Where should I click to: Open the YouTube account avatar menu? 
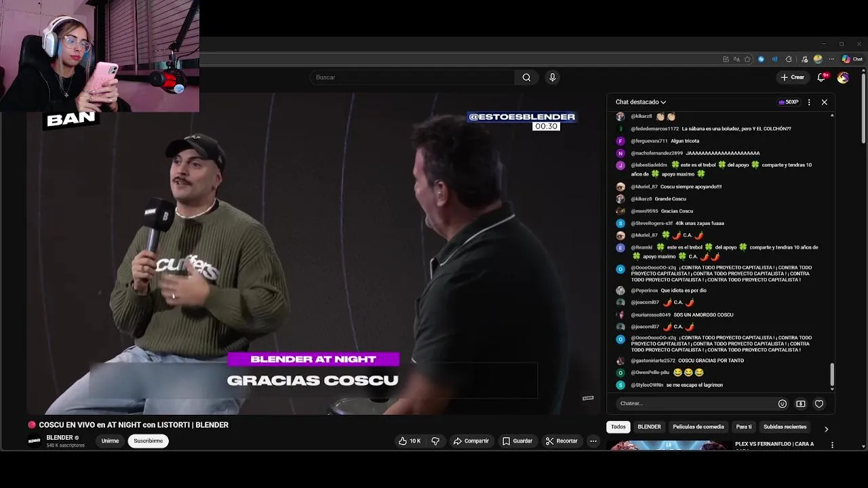(843, 77)
